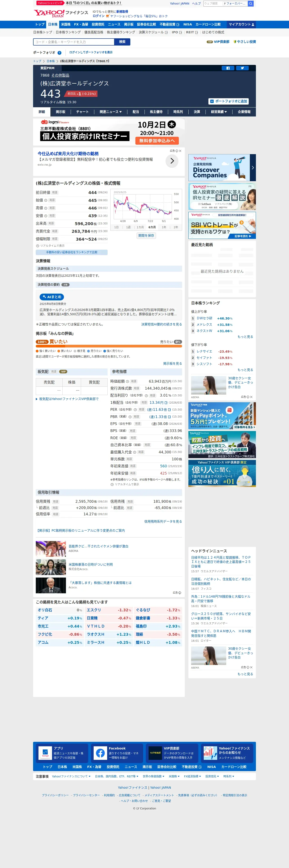Image resolution: width=289 pixels, height=868 pixels.
Task: Click the VIP倶楽部 icon in the footer card
Action: [155, 753]
